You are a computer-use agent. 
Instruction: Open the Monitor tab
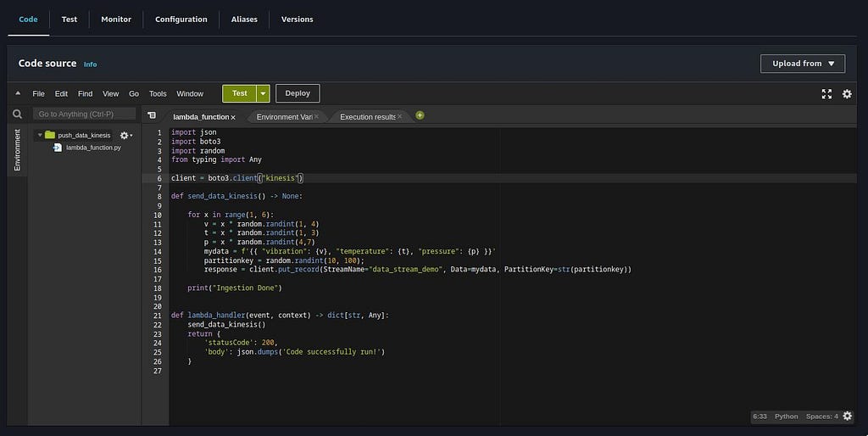pos(116,19)
